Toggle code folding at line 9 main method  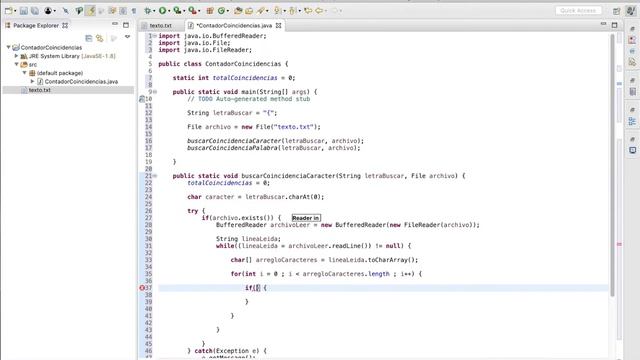[x=155, y=92]
